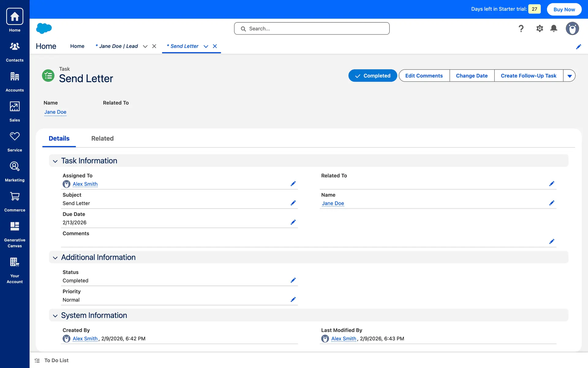The image size is (588, 368).
Task: Click the notifications bell icon
Action: click(x=554, y=29)
